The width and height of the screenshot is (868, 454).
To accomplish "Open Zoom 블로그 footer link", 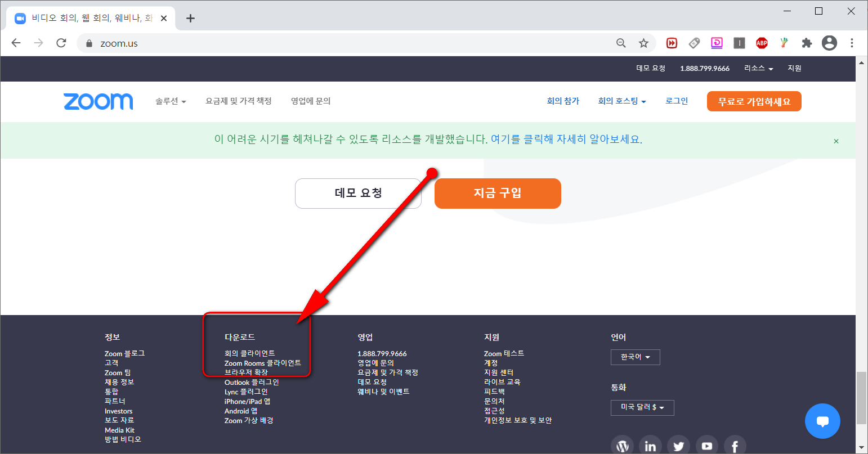I will (124, 353).
